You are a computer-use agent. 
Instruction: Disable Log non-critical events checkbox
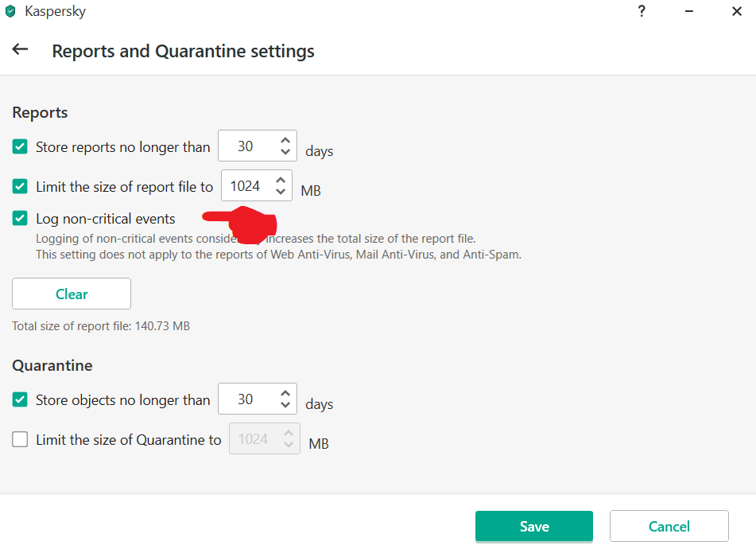point(20,219)
